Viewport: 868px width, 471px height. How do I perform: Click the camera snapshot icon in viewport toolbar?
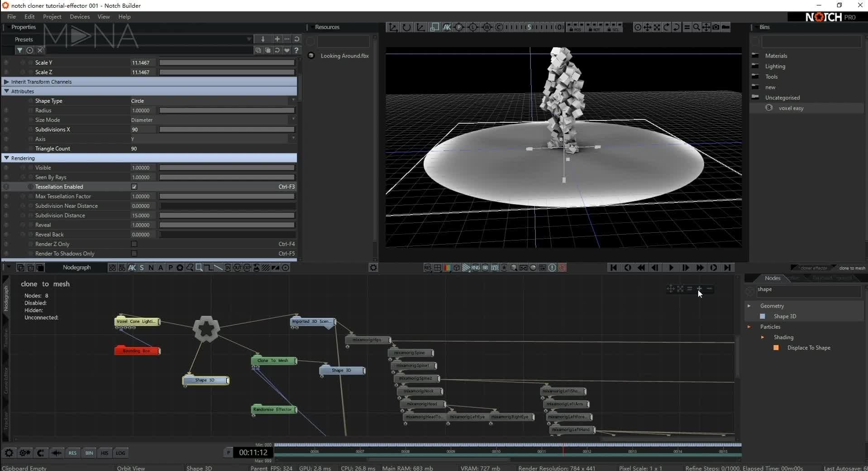(715, 27)
